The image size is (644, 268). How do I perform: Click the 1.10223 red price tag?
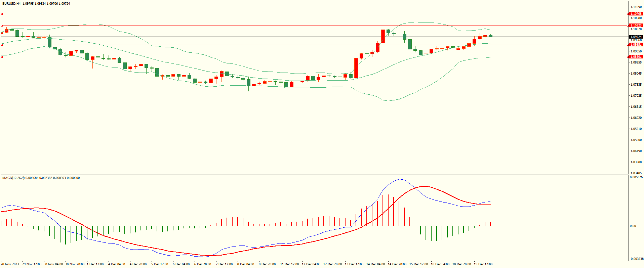click(636, 26)
